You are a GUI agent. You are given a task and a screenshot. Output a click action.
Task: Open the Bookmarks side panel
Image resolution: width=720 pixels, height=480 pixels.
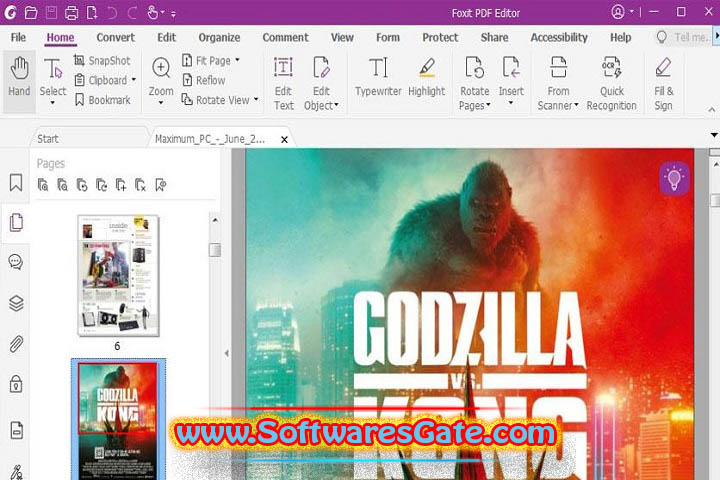16,182
